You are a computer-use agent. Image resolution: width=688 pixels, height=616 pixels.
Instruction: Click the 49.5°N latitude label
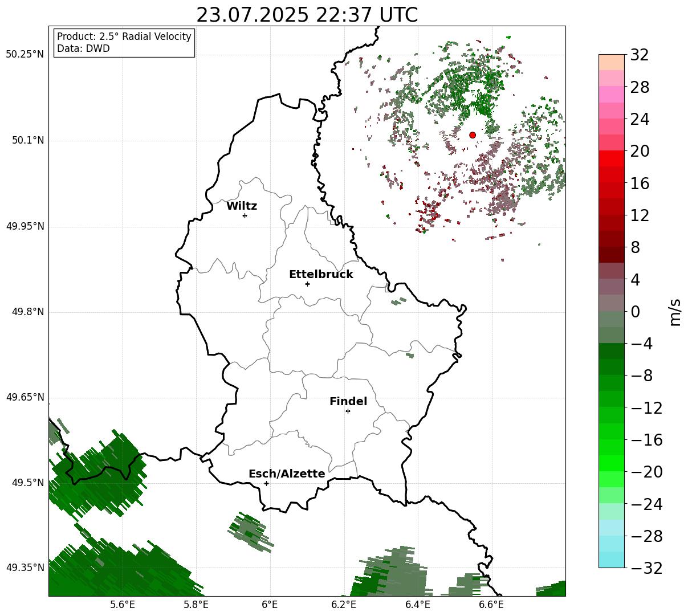coord(28,483)
